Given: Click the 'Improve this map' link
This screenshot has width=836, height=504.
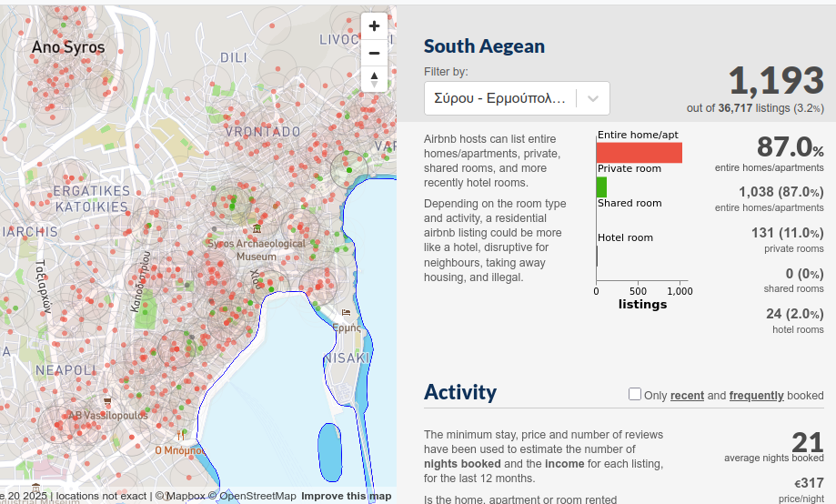Looking at the screenshot, I should click(x=346, y=496).
